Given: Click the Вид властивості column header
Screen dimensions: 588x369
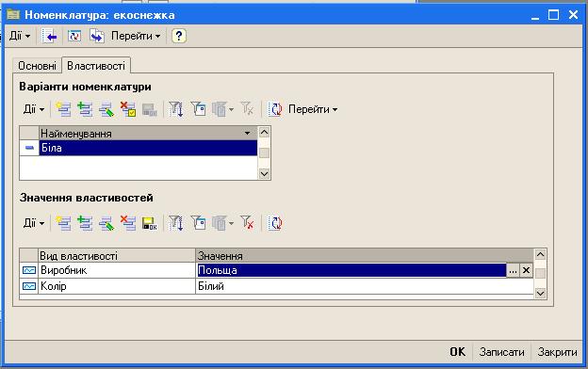Looking at the screenshot, I should point(117,255).
